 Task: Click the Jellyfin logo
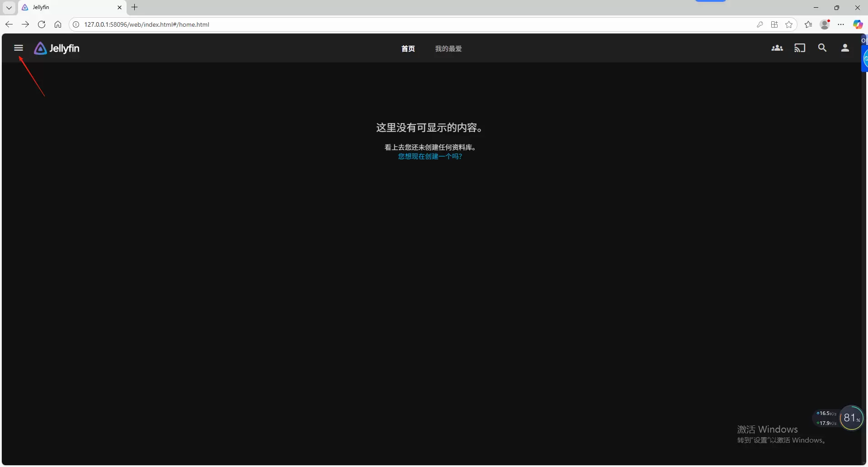pyautogui.click(x=57, y=48)
